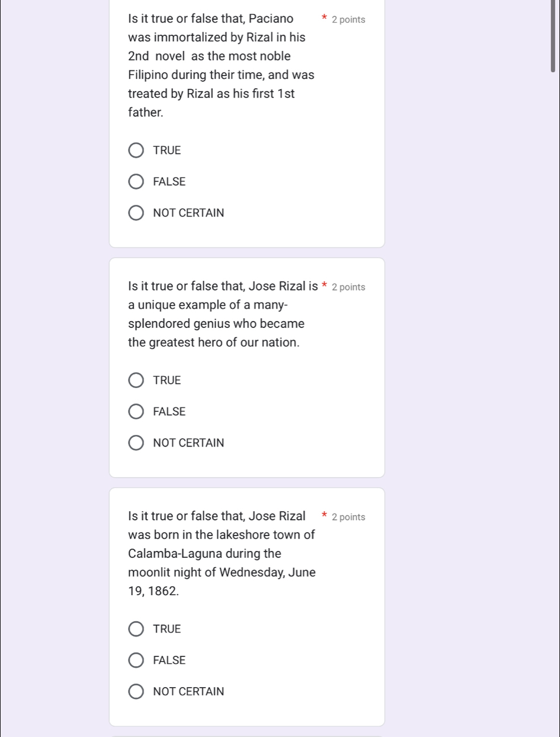Click the 2 points label on Calamba question
The height and width of the screenshot is (737, 560).
tap(348, 517)
